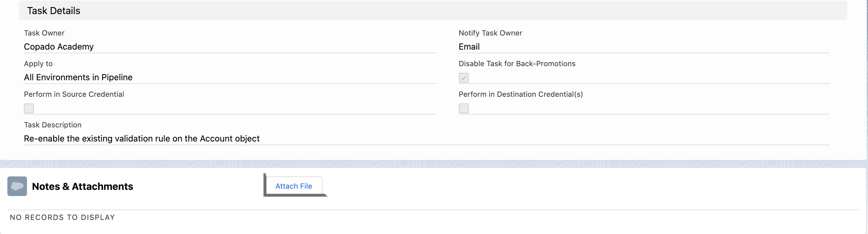Click the Notify Task Owner label
The height and width of the screenshot is (234, 868).
[490, 33]
